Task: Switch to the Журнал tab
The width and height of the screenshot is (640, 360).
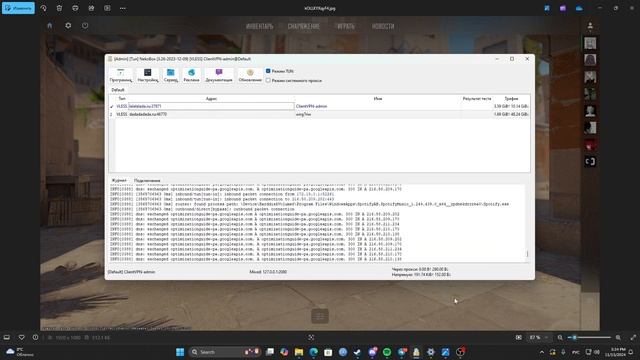Action: click(x=119, y=180)
